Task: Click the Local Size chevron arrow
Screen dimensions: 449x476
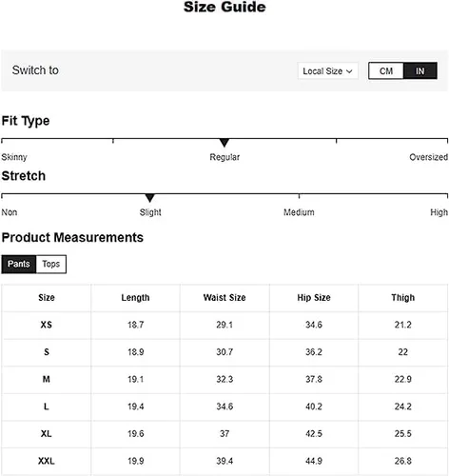Action: click(349, 71)
